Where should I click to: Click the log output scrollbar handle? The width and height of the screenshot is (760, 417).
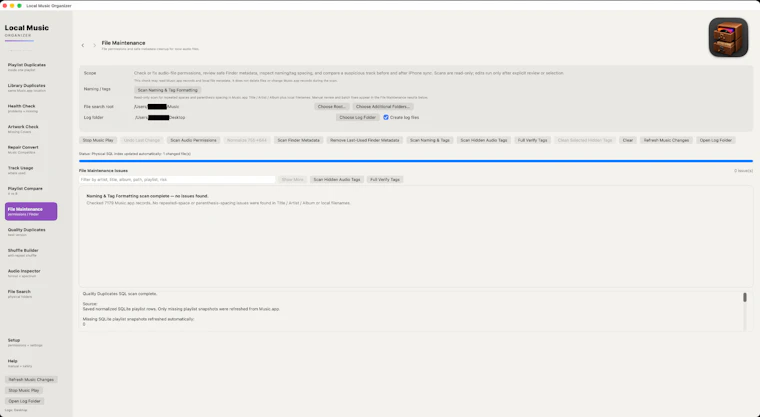click(x=745, y=297)
